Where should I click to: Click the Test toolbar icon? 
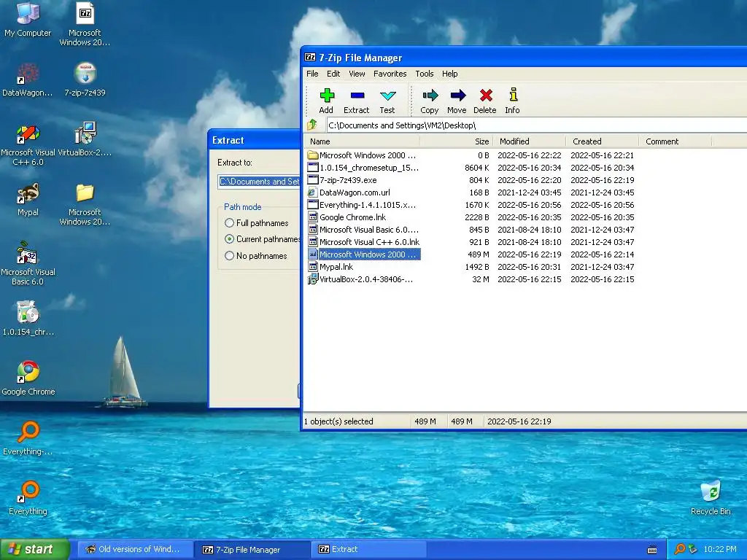387,101
